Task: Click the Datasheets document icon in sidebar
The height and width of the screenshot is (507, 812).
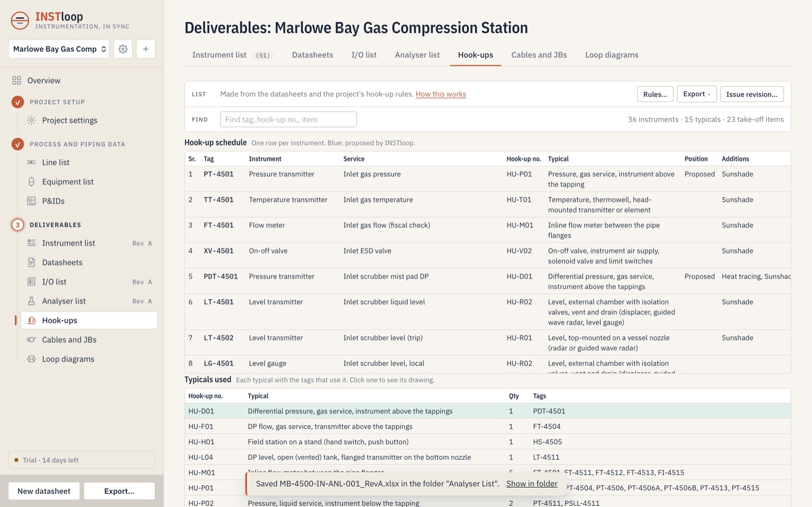Action: (31, 262)
